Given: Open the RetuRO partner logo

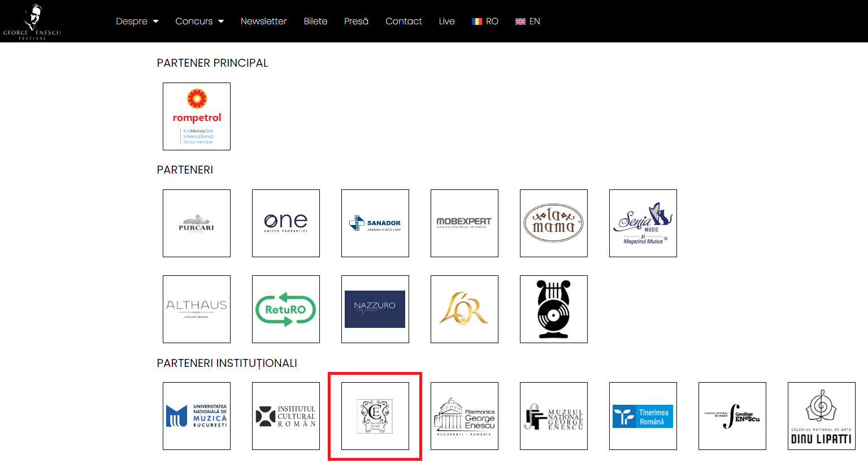Looking at the screenshot, I should (x=286, y=309).
